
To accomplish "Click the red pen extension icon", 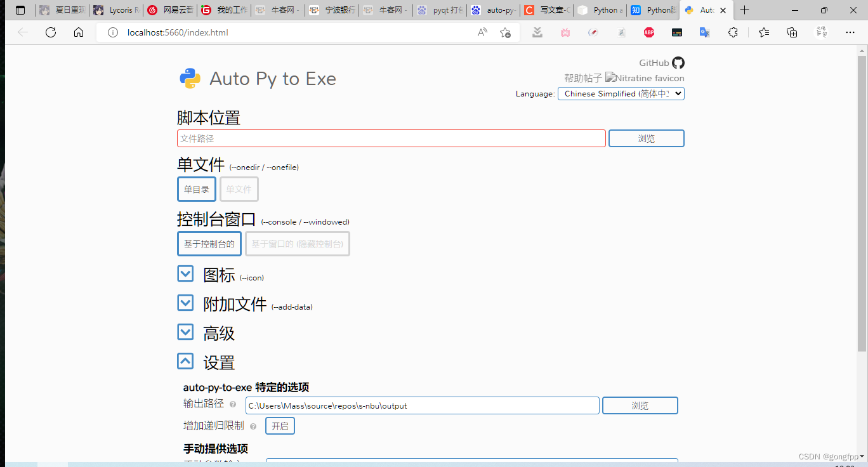I will click(593, 32).
